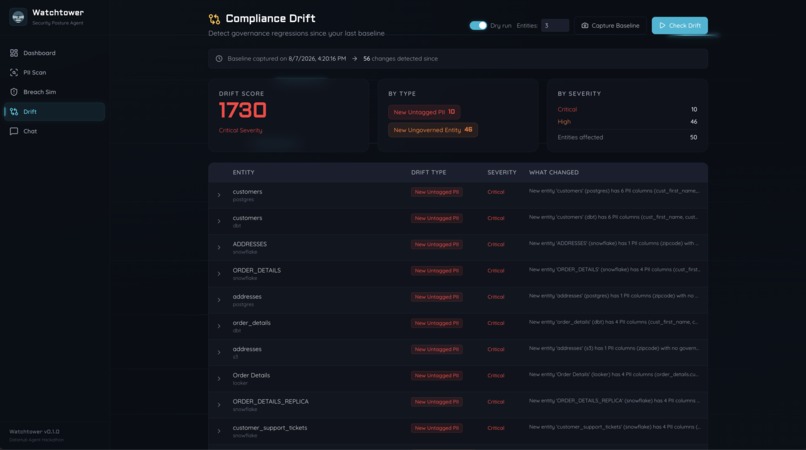806x450 pixels.
Task: Expand the ADDRESSES snowflake row
Action: tap(219, 247)
